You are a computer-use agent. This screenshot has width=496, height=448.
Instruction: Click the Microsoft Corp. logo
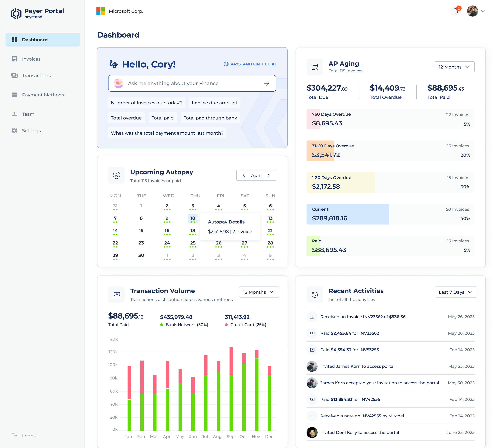coord(101,11)
